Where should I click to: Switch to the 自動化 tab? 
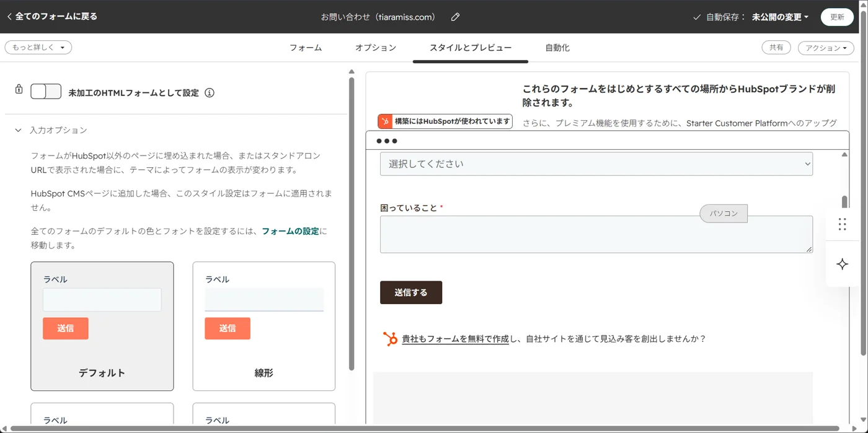tap(557, 48)
